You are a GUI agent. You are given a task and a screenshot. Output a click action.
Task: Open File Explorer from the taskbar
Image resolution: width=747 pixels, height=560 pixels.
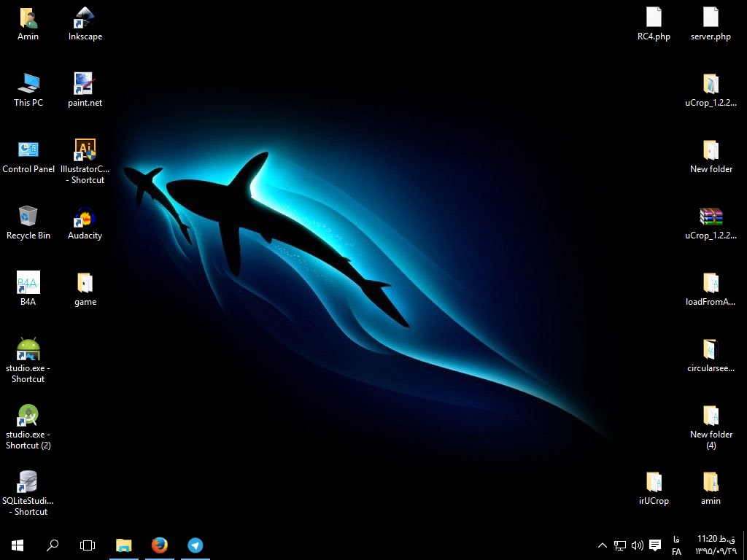124,545
